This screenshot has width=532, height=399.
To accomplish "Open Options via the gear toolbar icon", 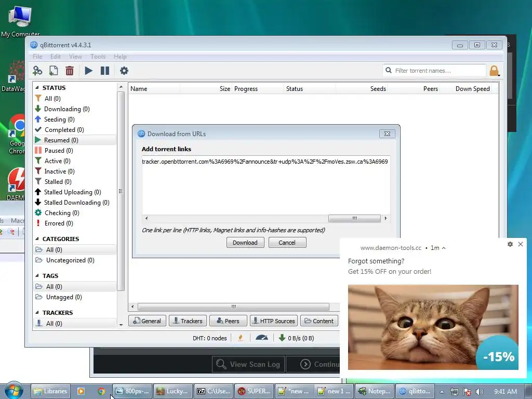I will pyautogui.click(x=124, y=71).
